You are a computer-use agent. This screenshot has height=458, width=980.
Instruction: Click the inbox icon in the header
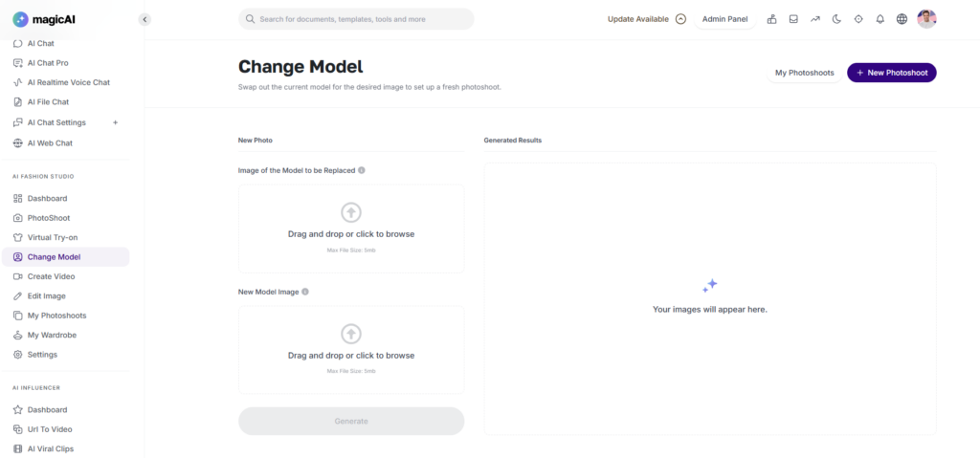coord(793,19)
